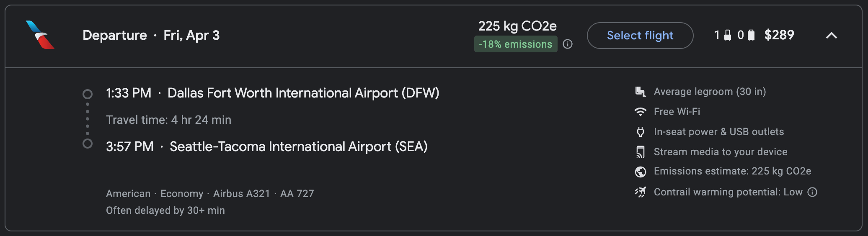Open the contrail warming potential info
The image size is (868, 236).
(812, 192)
